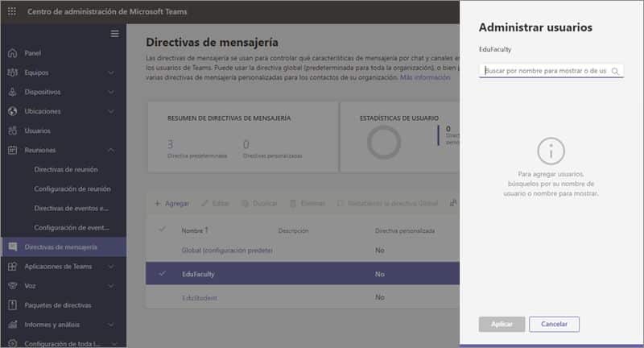Go to Panel in sidebar
This screenshot has height=348, width=644.
[x=32, y=53]
